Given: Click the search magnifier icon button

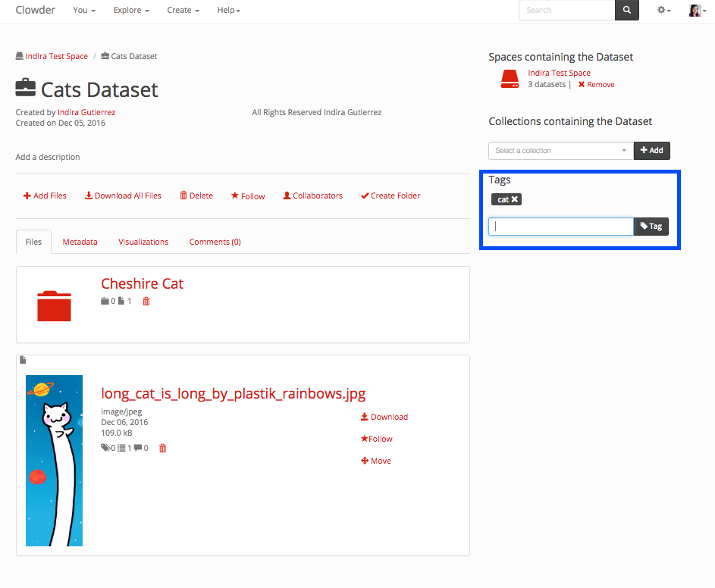Looking at the screenshot, I should tap(626, 10).
